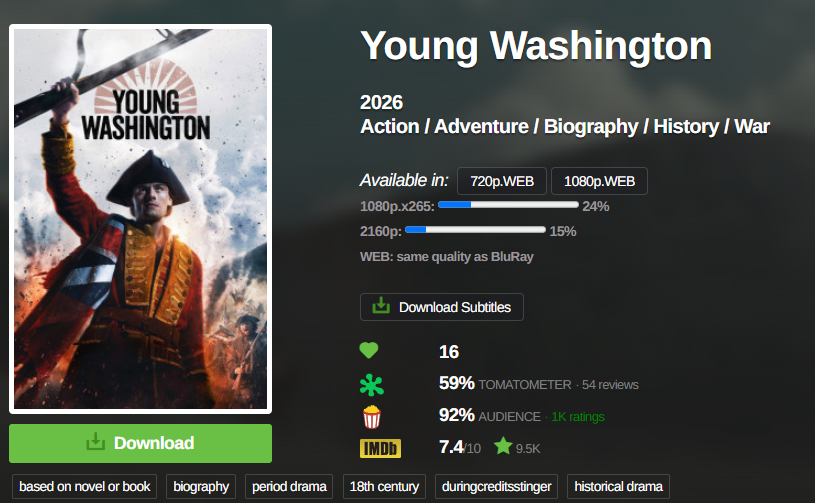
Task: Open the 'biography' keyword tag
Action: tap(201, 486)
